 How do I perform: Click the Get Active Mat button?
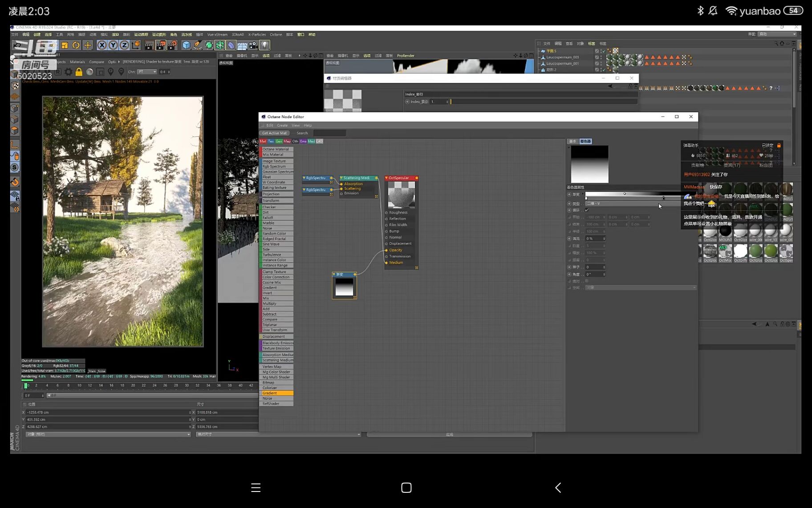click(274, 133)
